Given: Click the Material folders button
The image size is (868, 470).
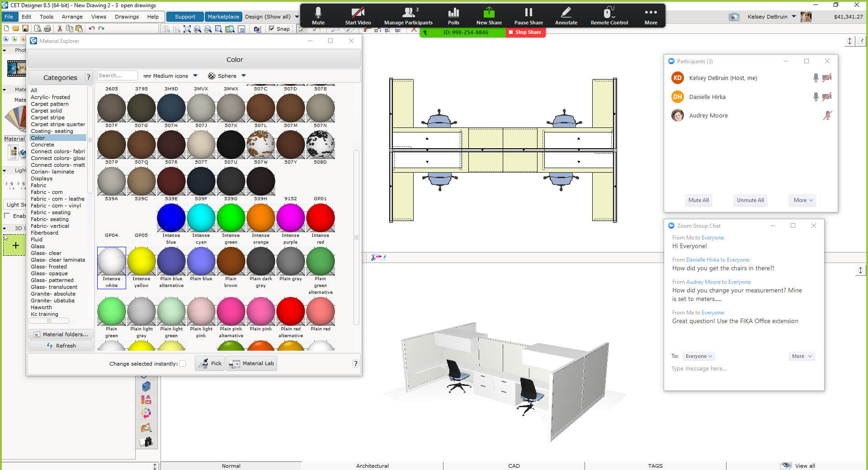Looking at the screenshot, I should click(x=61, y=334).
